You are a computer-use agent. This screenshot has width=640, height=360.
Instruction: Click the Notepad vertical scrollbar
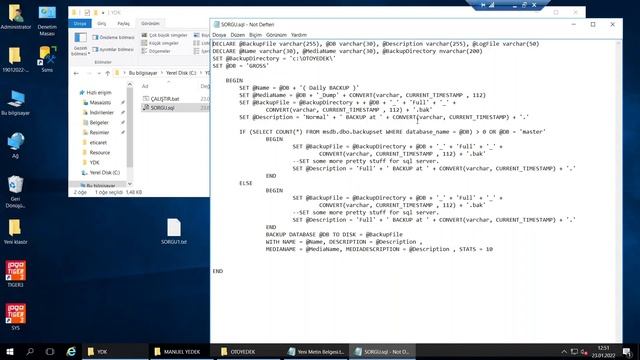[619, 191]
